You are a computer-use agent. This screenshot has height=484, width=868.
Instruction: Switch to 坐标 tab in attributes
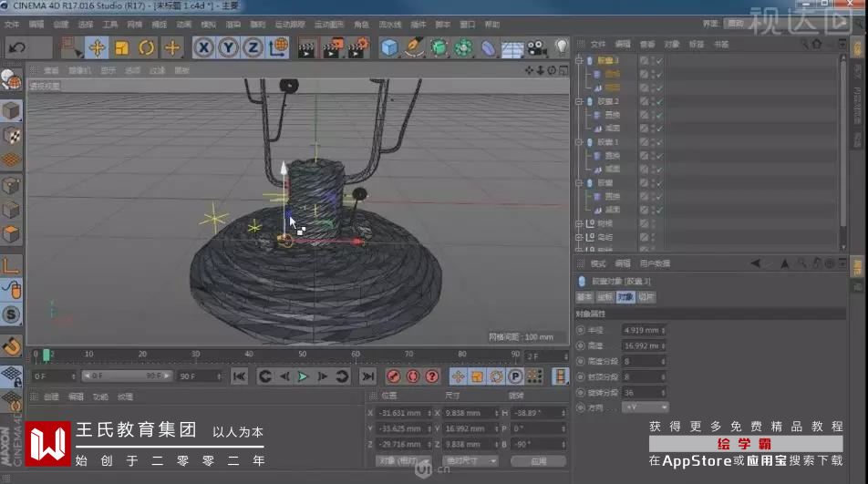click(x=605, y=297)
